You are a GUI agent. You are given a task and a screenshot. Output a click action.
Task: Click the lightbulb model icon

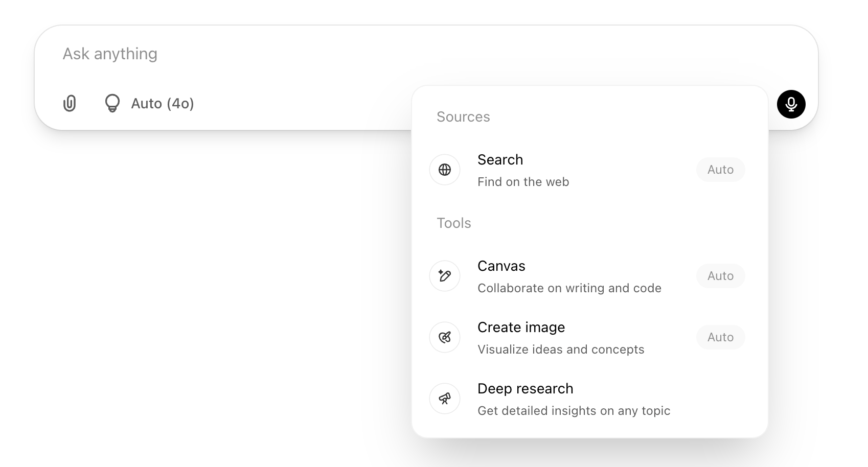click(112, 103)
